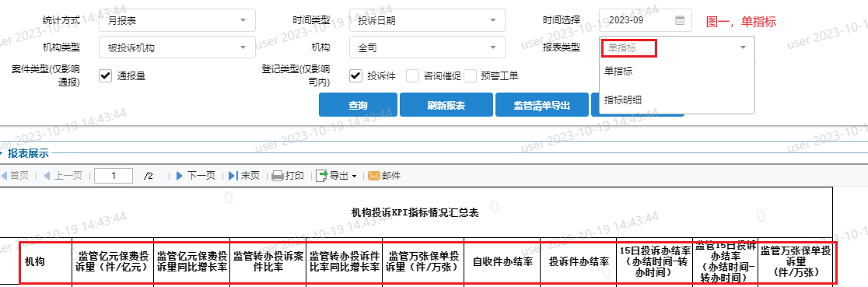
Task: Open the 导出 dropdown arrow
Action: click(x=355, y=177)
